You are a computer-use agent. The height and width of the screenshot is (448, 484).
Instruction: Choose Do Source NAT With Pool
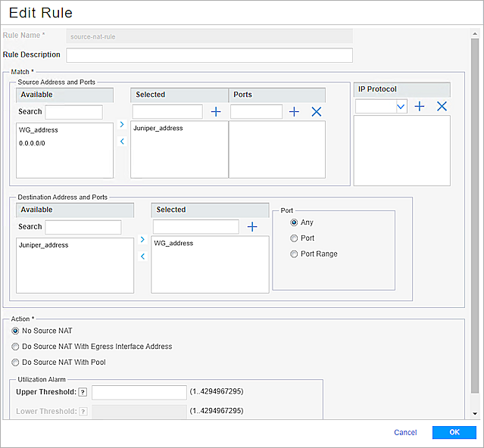(x=15, y=362)
